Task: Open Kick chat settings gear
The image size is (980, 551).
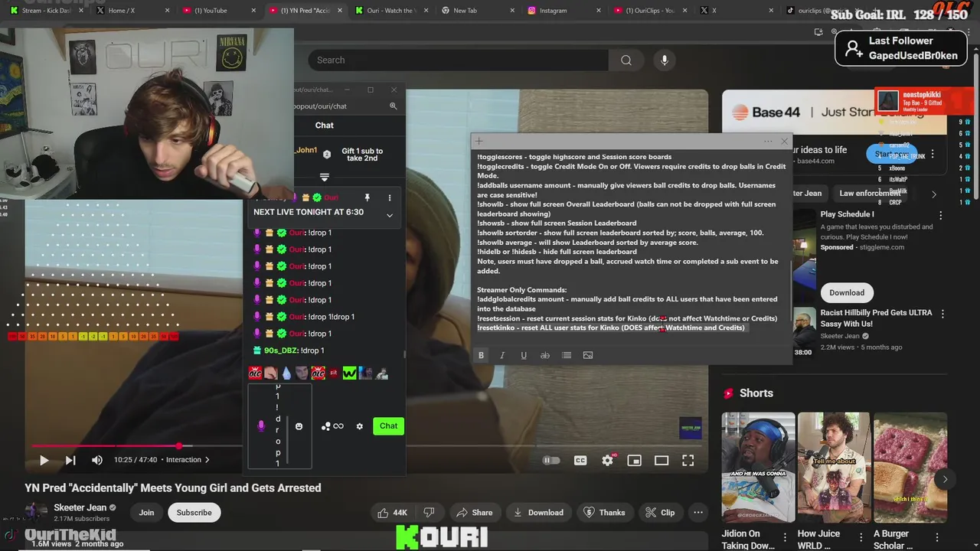Action: (x=359, y=426)
